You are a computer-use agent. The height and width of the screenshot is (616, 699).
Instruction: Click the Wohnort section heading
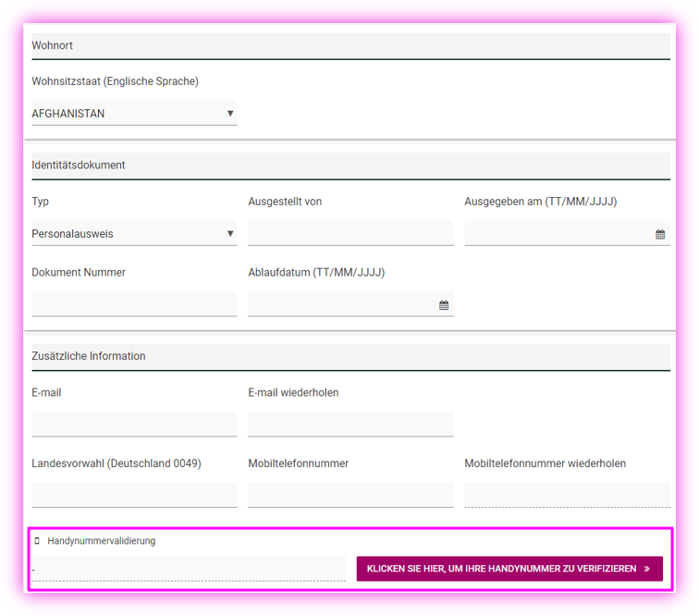coord(350,45)
